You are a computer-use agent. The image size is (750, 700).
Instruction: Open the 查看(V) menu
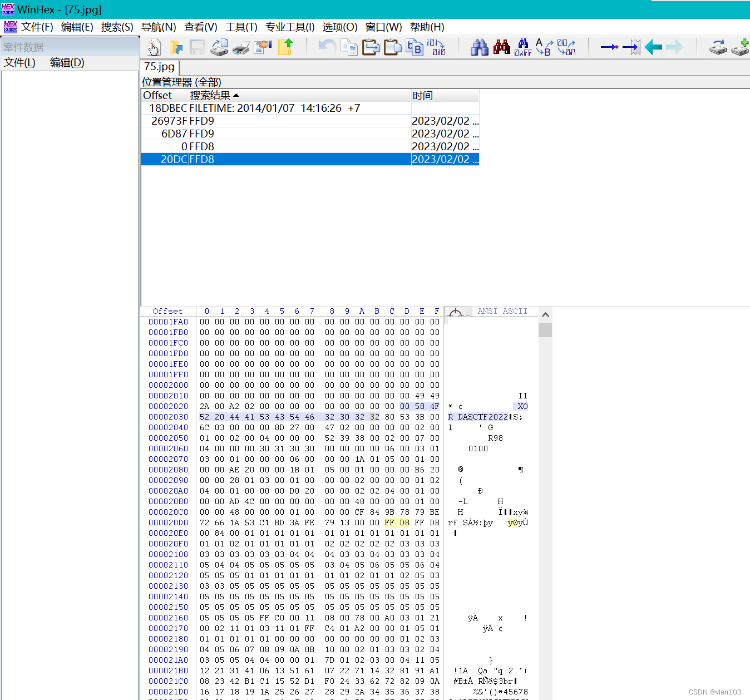(201, 27)
